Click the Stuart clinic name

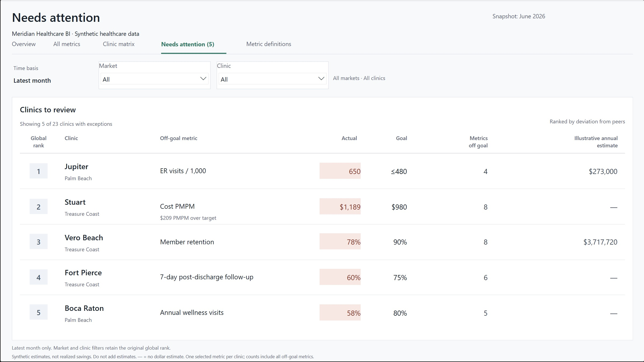(x=75, y=202)
